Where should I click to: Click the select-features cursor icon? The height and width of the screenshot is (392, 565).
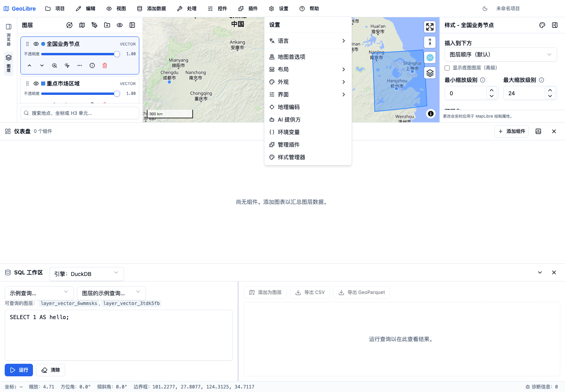67,65
